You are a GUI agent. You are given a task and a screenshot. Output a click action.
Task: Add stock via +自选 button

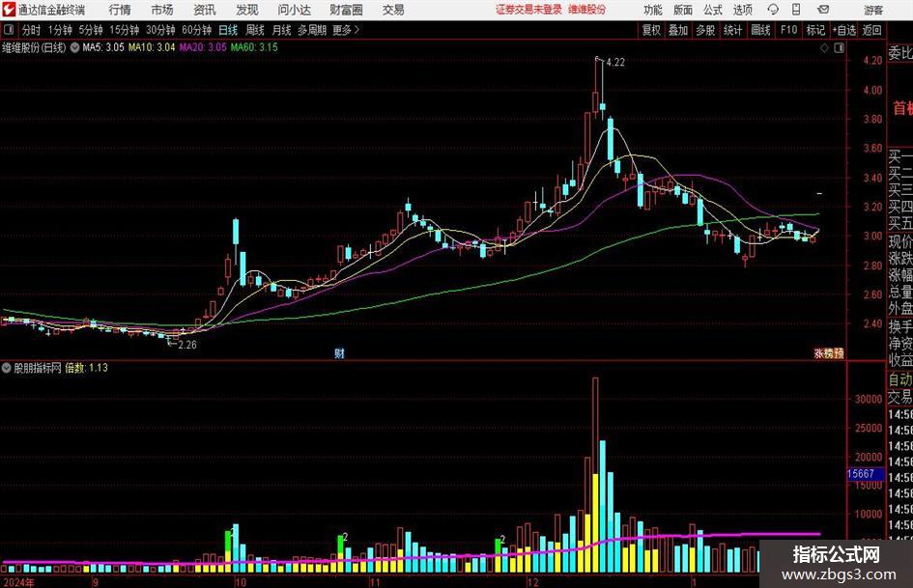click(844, 30)
